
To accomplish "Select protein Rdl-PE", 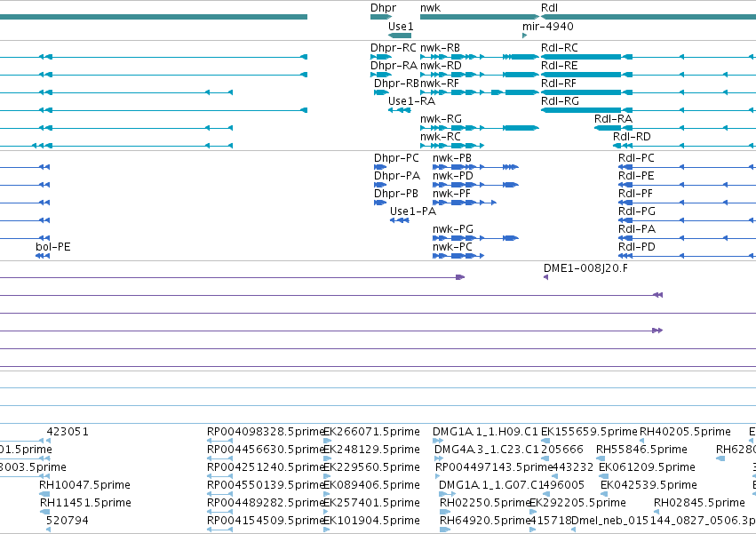I will 687,185.
